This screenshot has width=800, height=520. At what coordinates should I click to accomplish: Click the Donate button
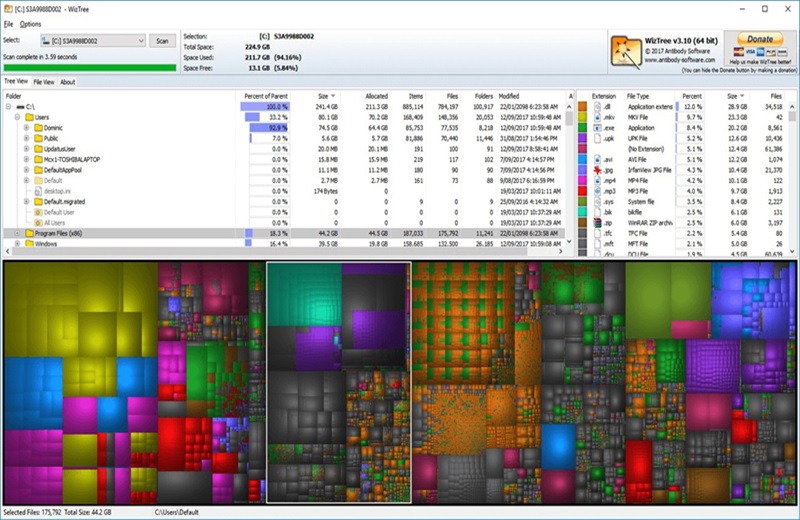pos(760,39)
